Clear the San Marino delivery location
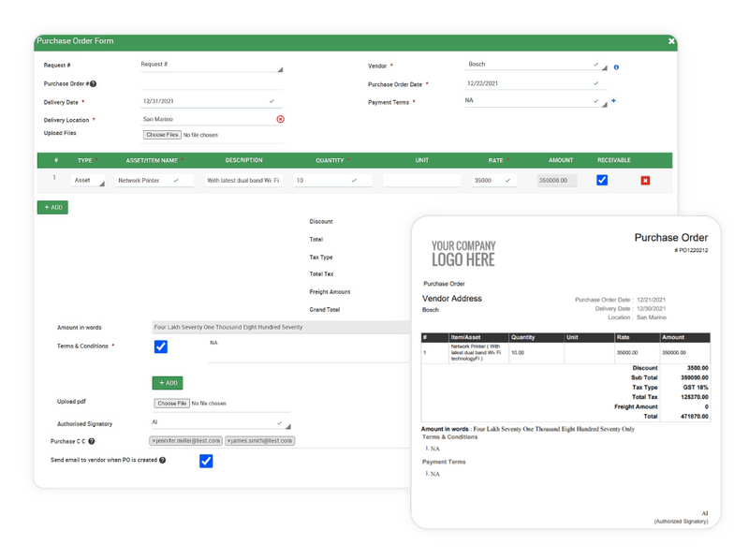This screenshot has width=749, height=560. pos(280,120)
